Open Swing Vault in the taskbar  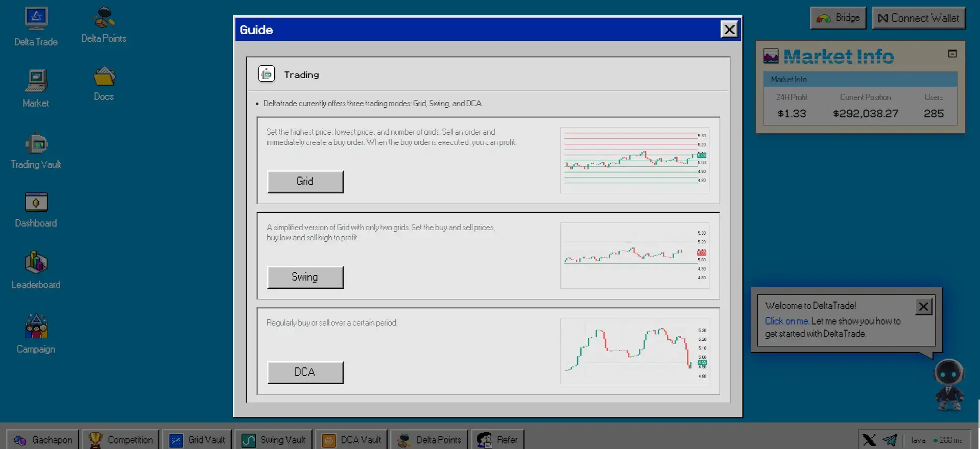[x=274, y=440]
